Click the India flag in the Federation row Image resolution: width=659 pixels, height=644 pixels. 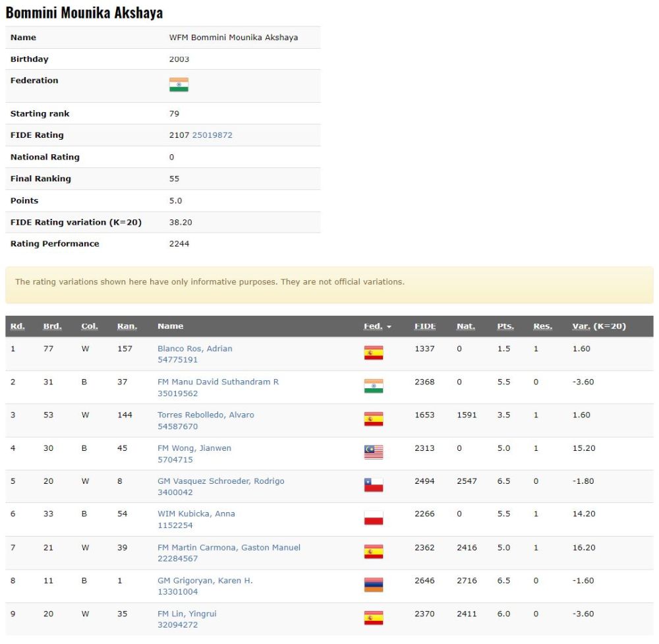pos(179,84)
